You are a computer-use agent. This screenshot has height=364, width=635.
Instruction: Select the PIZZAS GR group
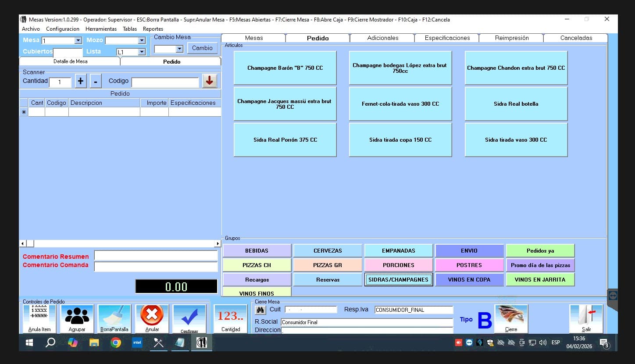click(328, 265)
